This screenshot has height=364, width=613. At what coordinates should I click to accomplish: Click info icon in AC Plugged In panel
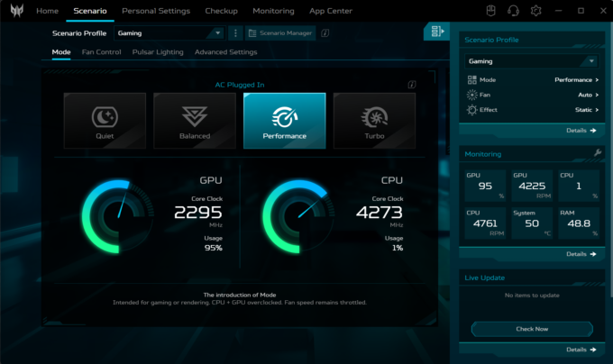411,85
